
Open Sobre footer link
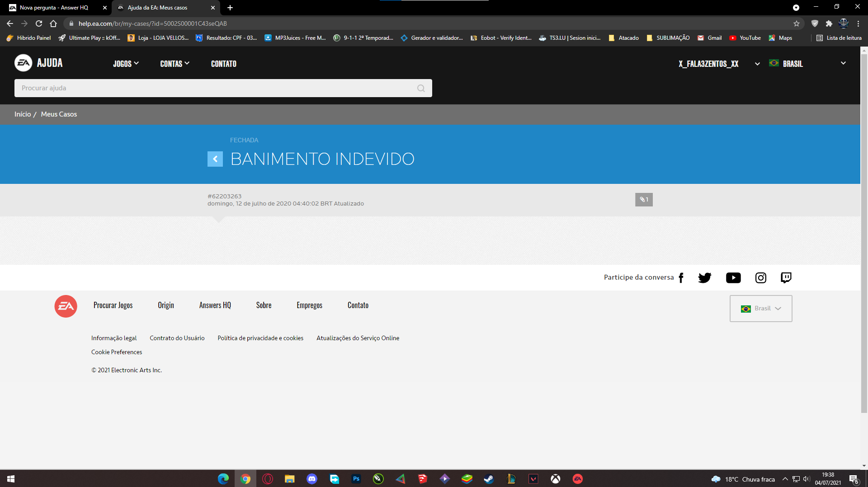(x=264, y=305)
